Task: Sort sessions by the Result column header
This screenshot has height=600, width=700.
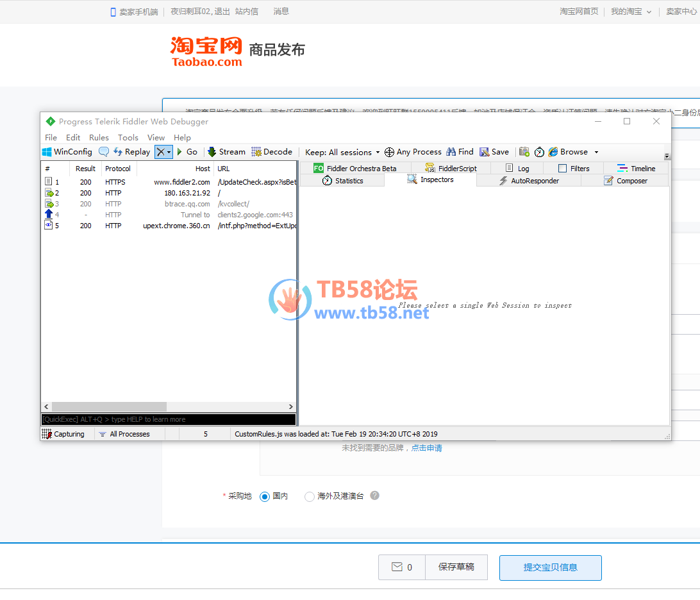Action: pyautogui.click(x=85, y=169)
